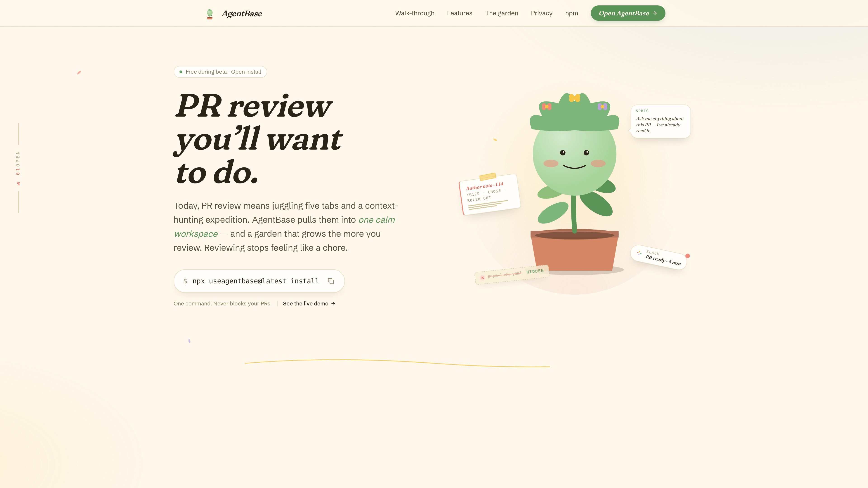Click the Slack PR ready notification

658,257
